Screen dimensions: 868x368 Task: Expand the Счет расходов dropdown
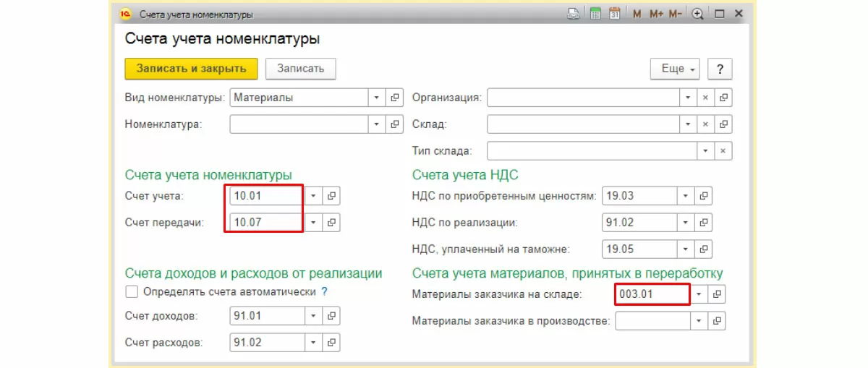point(313,342)
